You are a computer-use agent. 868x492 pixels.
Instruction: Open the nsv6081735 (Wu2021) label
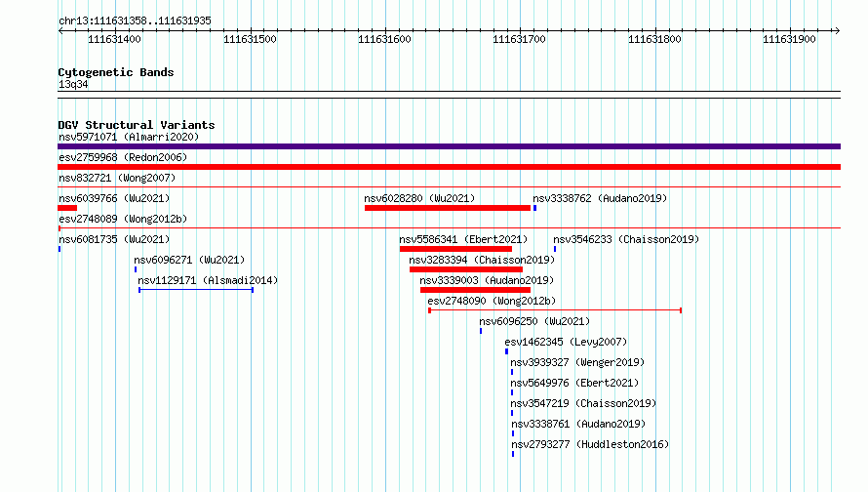pos(114,239)
